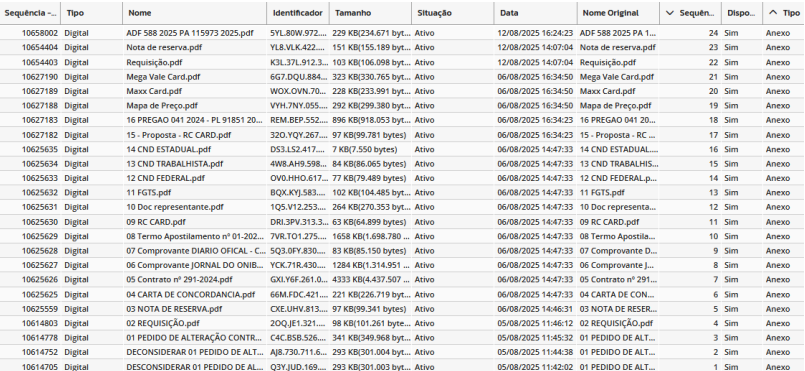The height and width of the screenshot is (371, 805).
Task: Select 02 REQUISIÇÃO.pdf in Nome column
Action: pyautogui.click(x=163, y=323)
